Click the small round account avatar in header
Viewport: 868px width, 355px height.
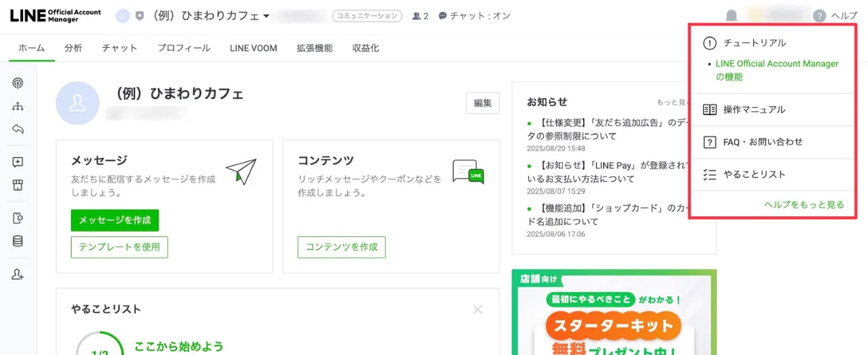pyautogui.click(x=123, y=15)
